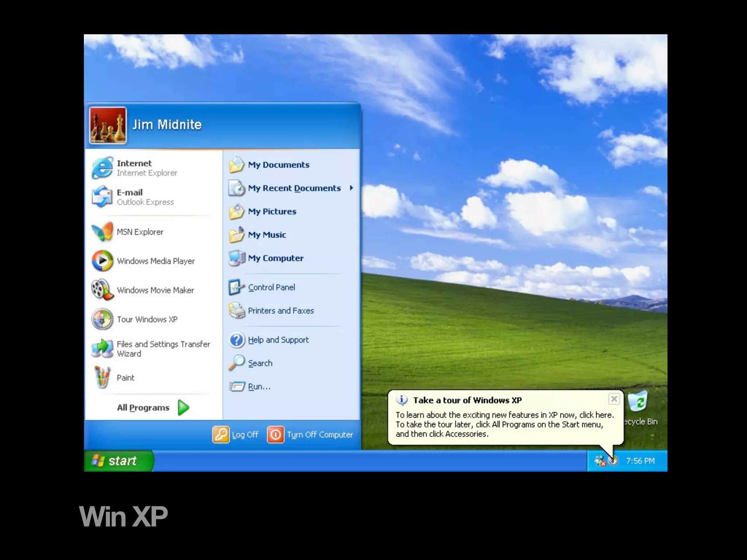Select the Internet menu entry label
747x560 pixels.
coord(134,163)
